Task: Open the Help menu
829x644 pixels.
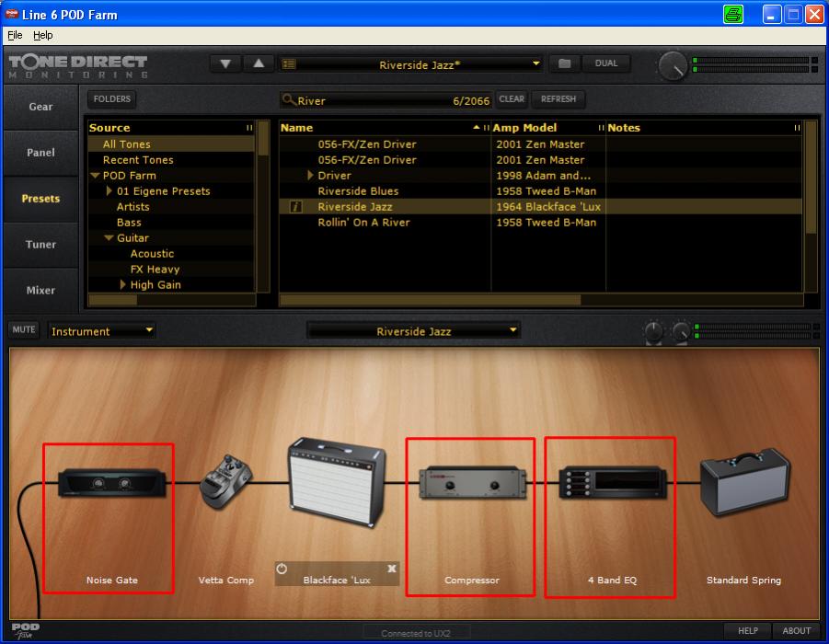Action: [x=43, y=35]
